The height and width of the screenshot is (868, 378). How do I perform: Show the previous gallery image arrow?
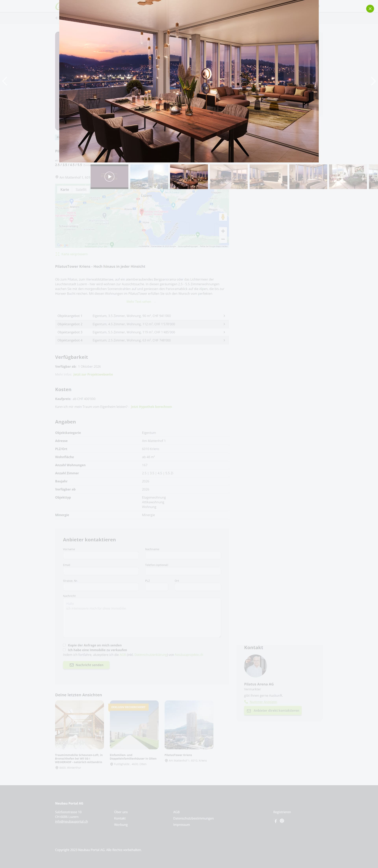[5, 81]
